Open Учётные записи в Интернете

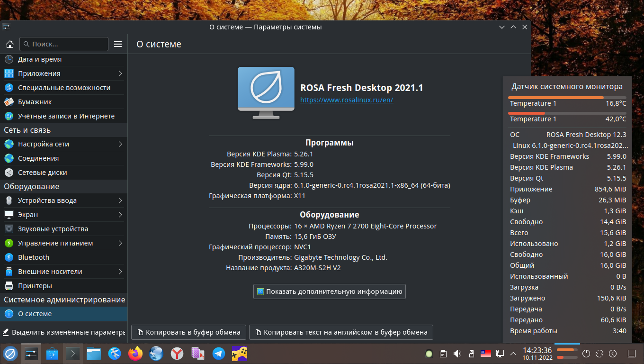[64, 116]
